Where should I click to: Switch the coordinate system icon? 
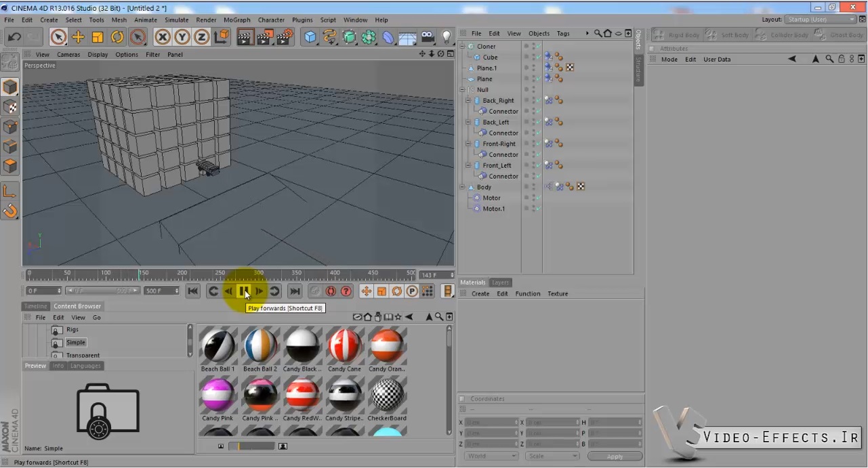coord(221,37)
